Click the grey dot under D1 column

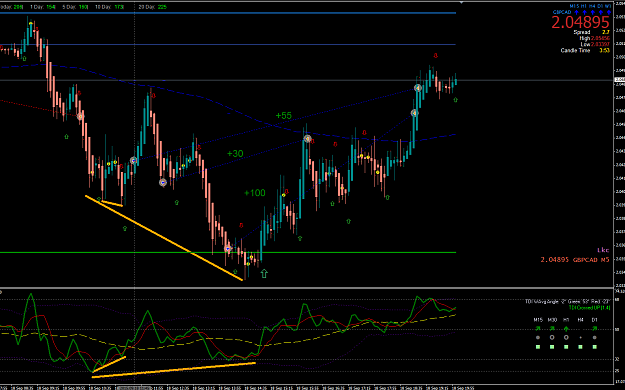point(595,337)
